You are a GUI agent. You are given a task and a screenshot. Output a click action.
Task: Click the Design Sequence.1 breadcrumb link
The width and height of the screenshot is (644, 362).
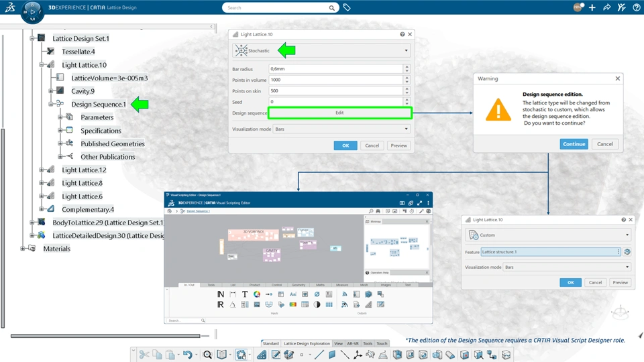pyautogui.click(x=199, y=211)
